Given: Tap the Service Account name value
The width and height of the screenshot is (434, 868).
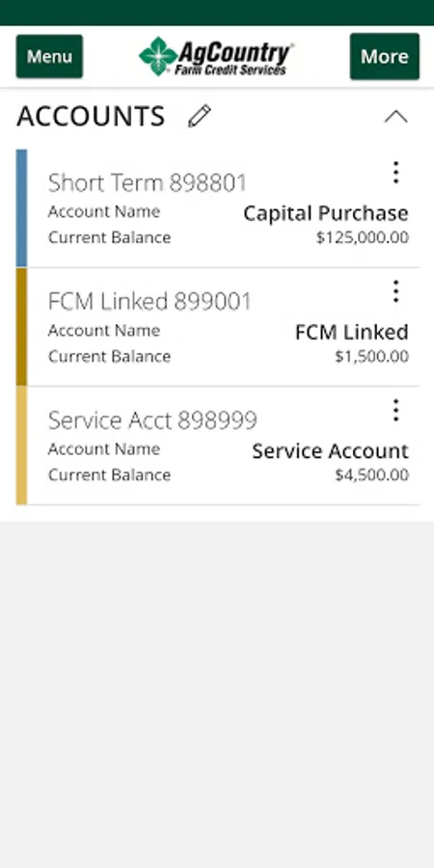Looking at the screenshot, I should click(331, 450).
